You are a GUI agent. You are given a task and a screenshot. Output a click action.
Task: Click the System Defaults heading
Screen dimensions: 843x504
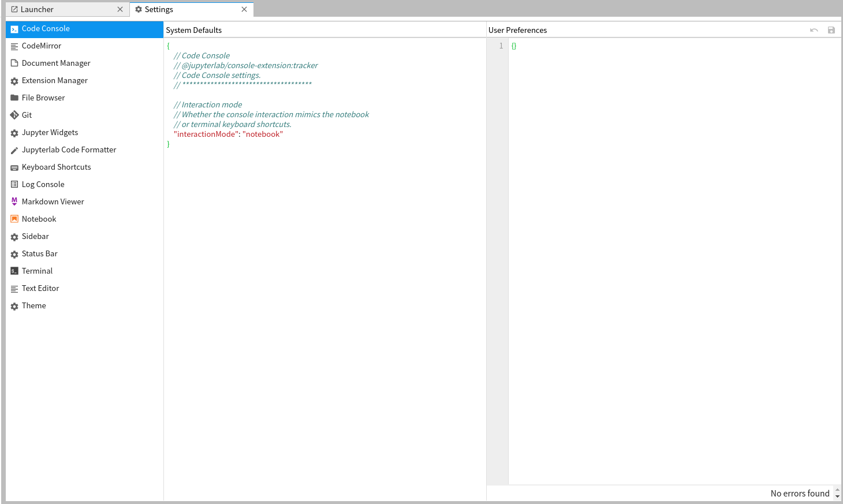coord(194,30)
